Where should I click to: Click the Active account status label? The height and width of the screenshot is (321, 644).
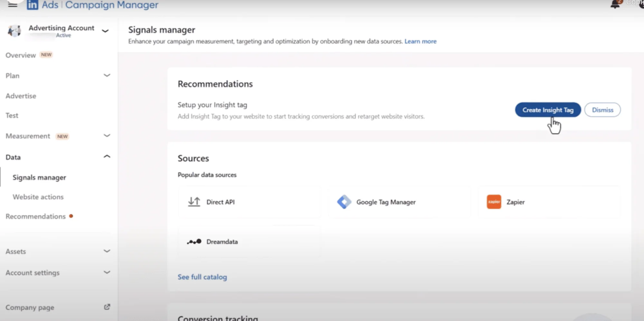[63, 35]
